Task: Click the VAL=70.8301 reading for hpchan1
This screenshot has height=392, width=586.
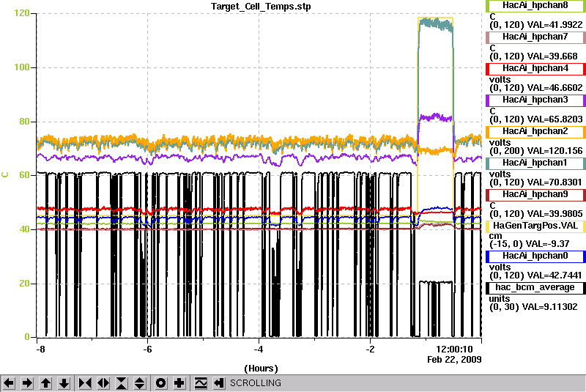Action: (x=555, y=182)
